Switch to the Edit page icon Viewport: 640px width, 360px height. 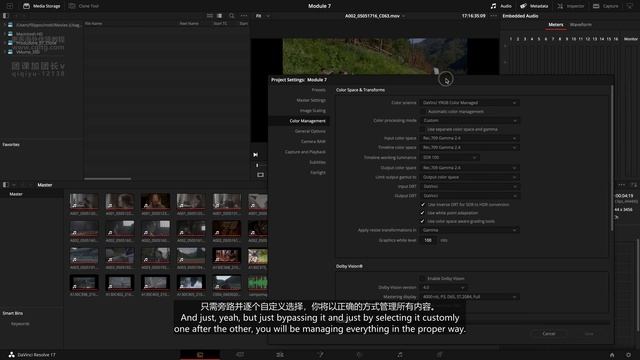pyautogui.click(x=280, y=355)
